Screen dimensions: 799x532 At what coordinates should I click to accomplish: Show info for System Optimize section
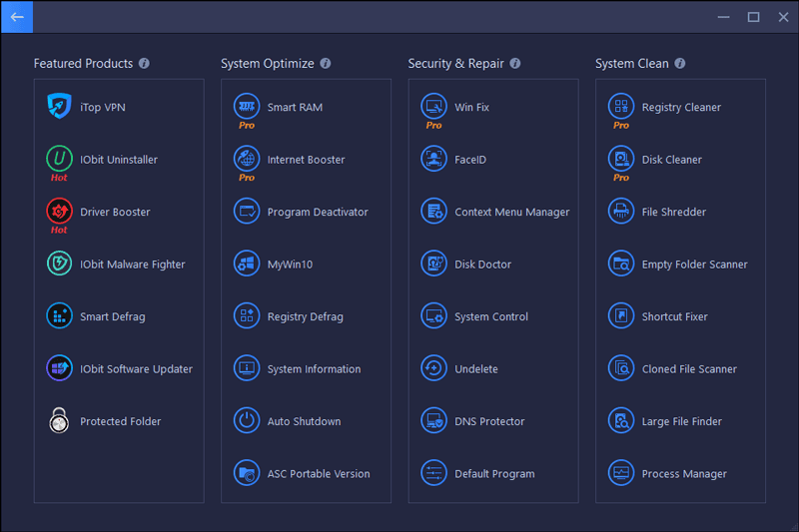coord(326,63)
